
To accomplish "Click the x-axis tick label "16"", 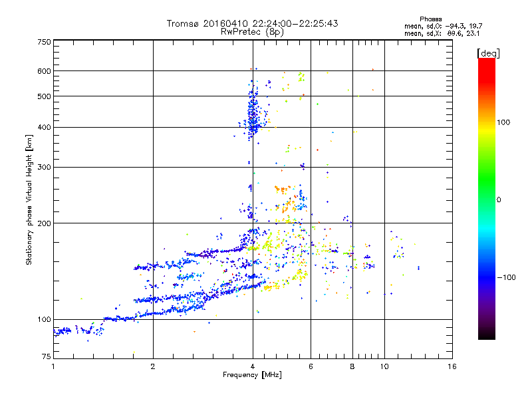I will (452, 366).
